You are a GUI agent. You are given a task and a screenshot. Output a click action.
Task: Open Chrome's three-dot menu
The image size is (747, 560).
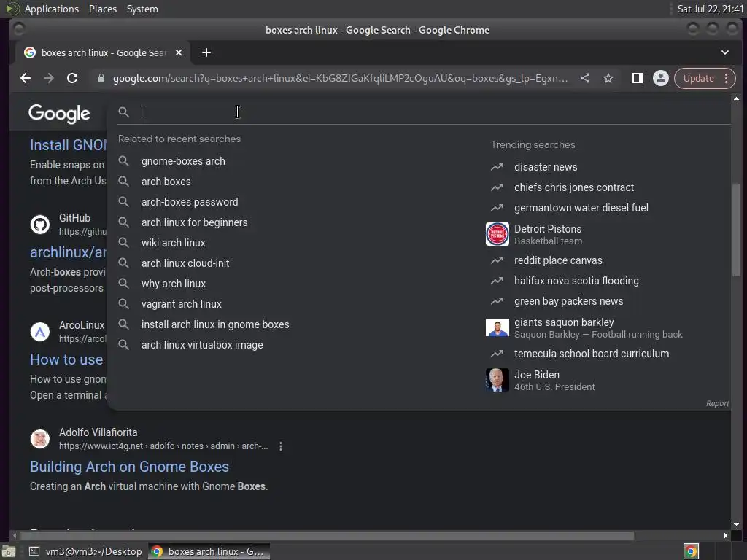tap(726, 78)
